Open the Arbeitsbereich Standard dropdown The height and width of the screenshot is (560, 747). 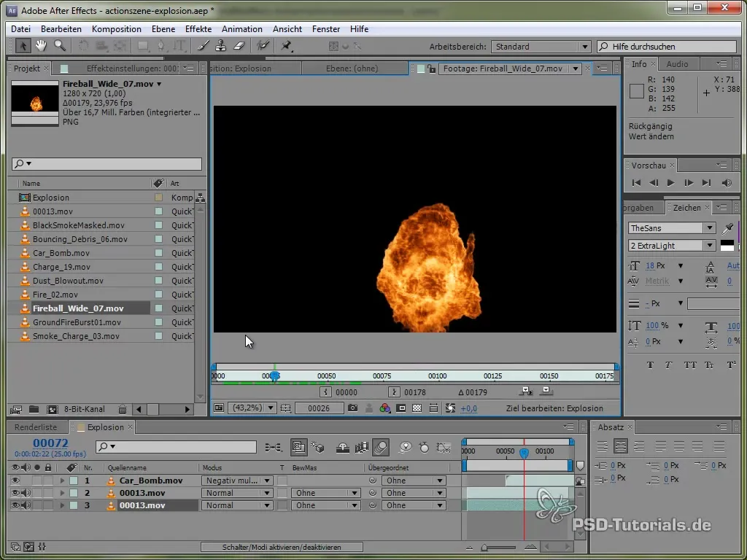541,47
